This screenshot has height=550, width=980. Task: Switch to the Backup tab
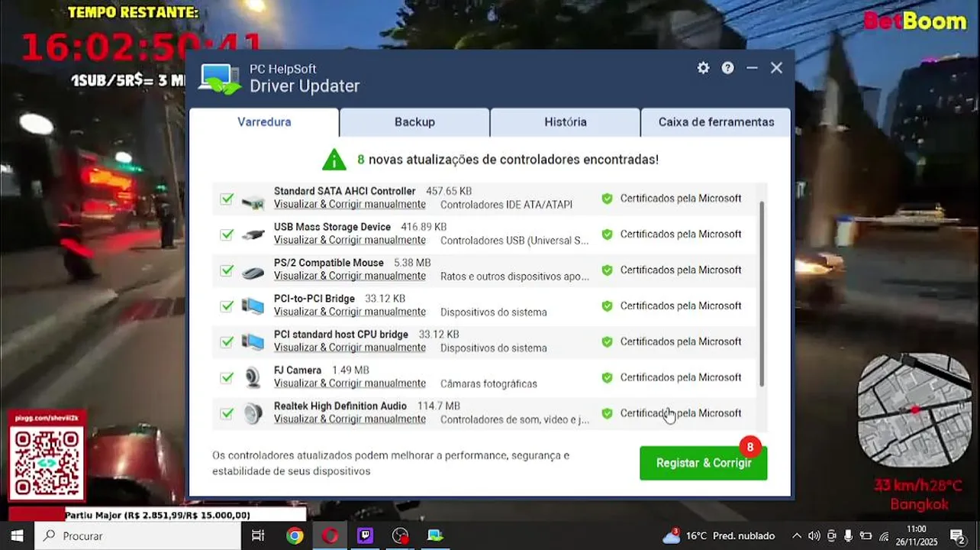tap(414, 122)
